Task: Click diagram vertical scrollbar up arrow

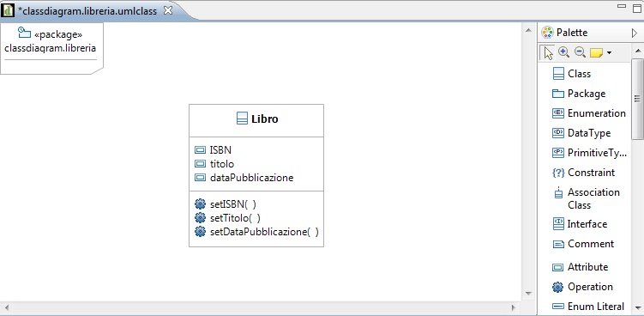Action: [528, 30]
